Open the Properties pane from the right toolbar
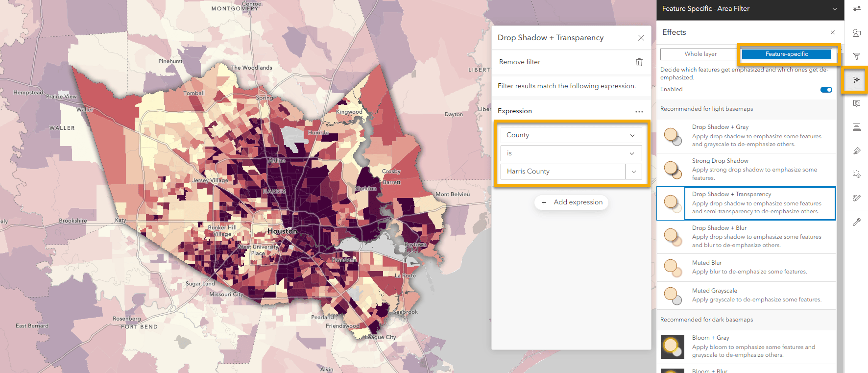Viewport: 868px width, 373px height. (857, 9)
